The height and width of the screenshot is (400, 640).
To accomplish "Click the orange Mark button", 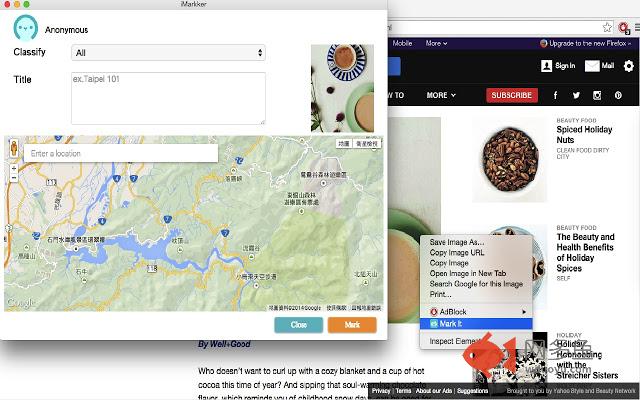I will [x=352, y=325].
